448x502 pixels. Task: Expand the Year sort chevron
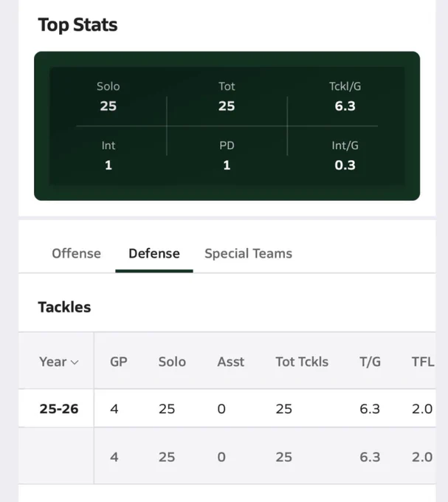75,362
